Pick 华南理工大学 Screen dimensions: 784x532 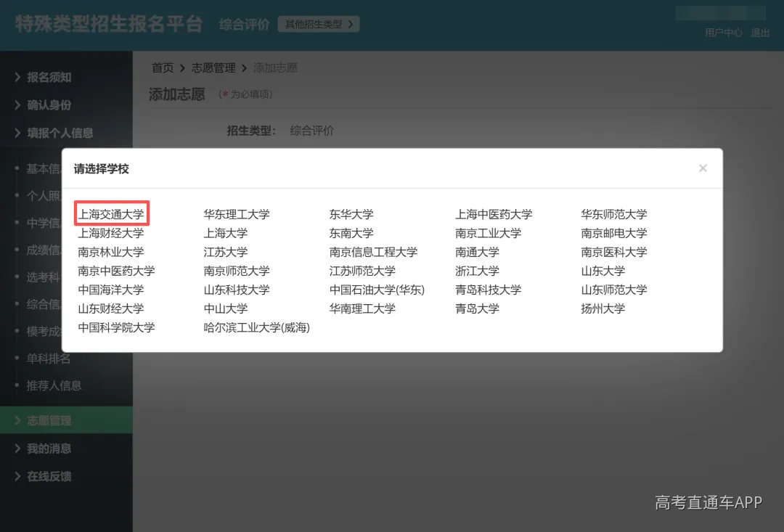coord(362,308)
